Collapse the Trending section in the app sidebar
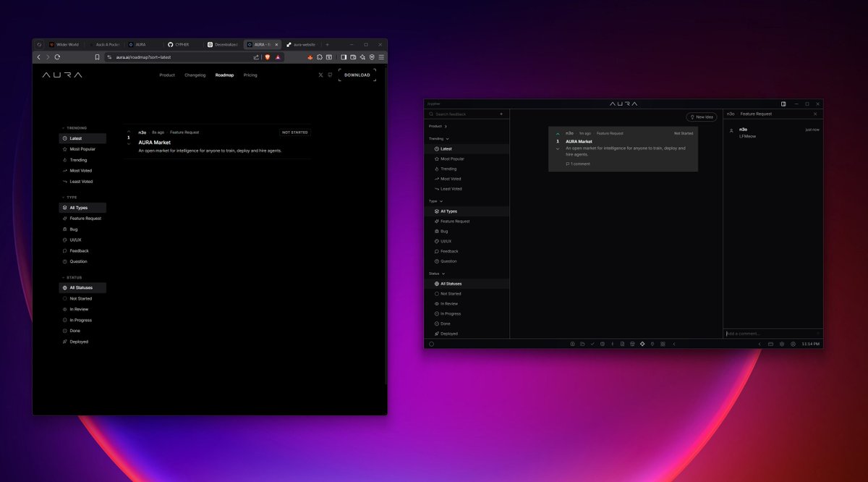Screen dimensions: 868x482 pyautogui.click(x=439, y=138)
